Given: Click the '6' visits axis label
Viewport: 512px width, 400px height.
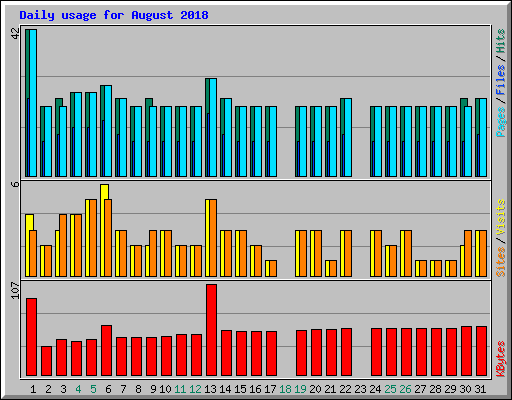Looking at the screenshot, I should pos(15,184).
